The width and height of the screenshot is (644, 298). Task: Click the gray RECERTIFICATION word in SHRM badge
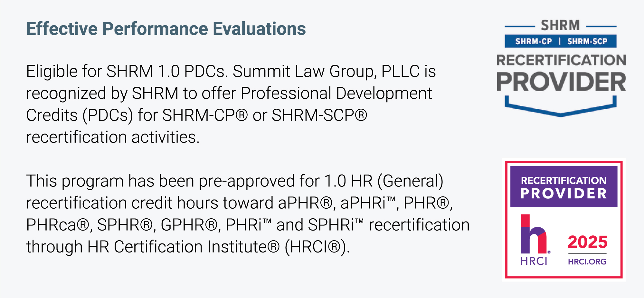pos(561,60)
